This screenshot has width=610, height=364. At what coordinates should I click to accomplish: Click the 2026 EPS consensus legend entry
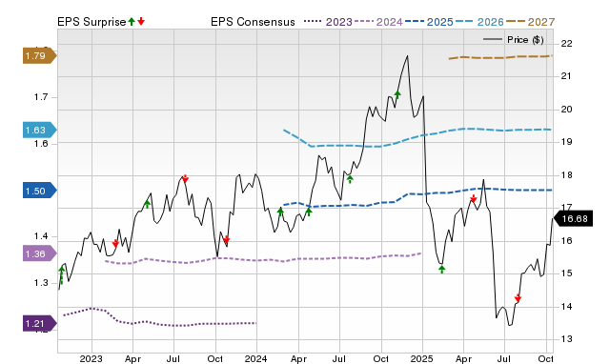point(479,22)
